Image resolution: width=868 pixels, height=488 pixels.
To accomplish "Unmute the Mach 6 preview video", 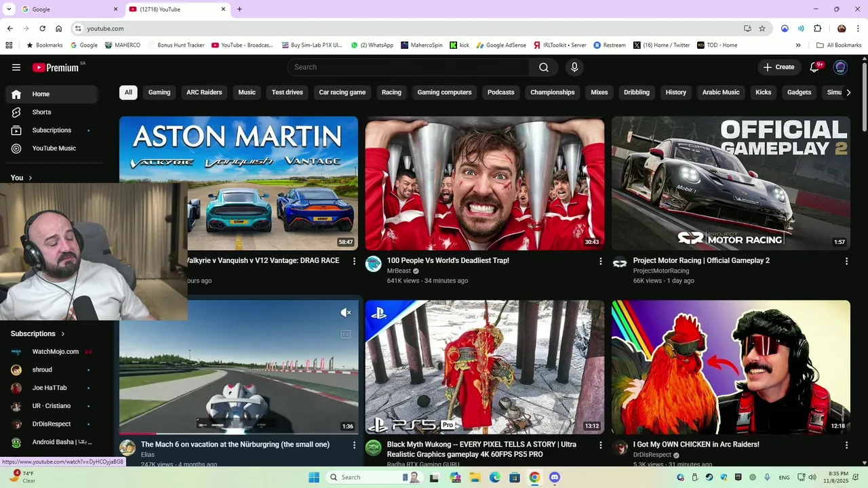I will pyautogui.click(x=346, y=312).
